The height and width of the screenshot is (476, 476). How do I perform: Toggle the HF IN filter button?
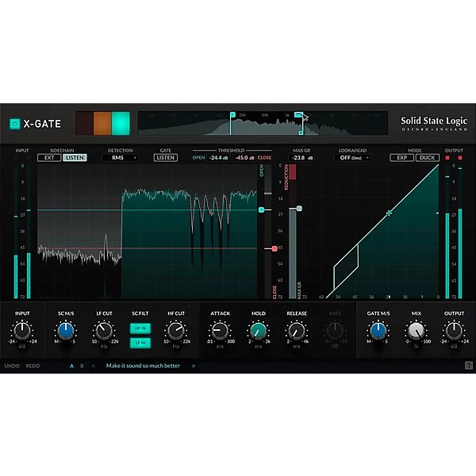[x=140, y=328]
